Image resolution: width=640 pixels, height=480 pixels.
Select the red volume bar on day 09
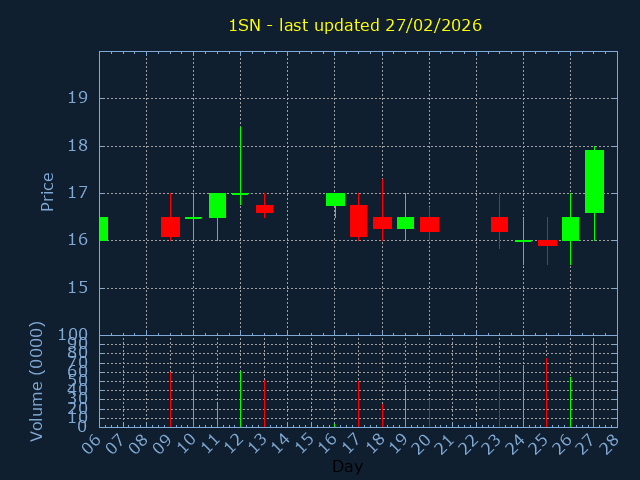[170, 399]
